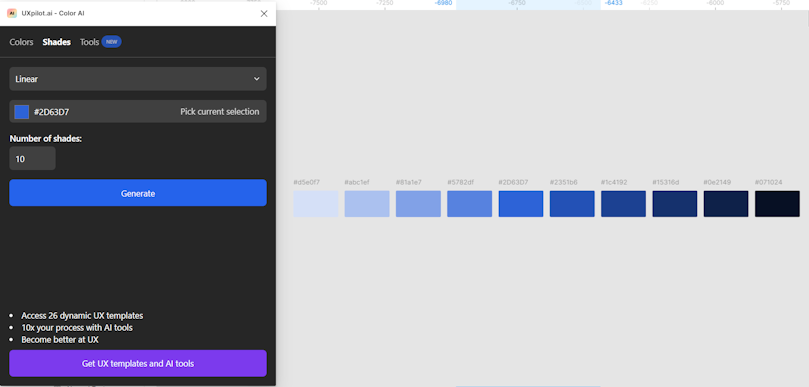Select the lightest #d5e0f7 swatch on canvas
Screen dimensions: 809x387
(x=316, y=204)
